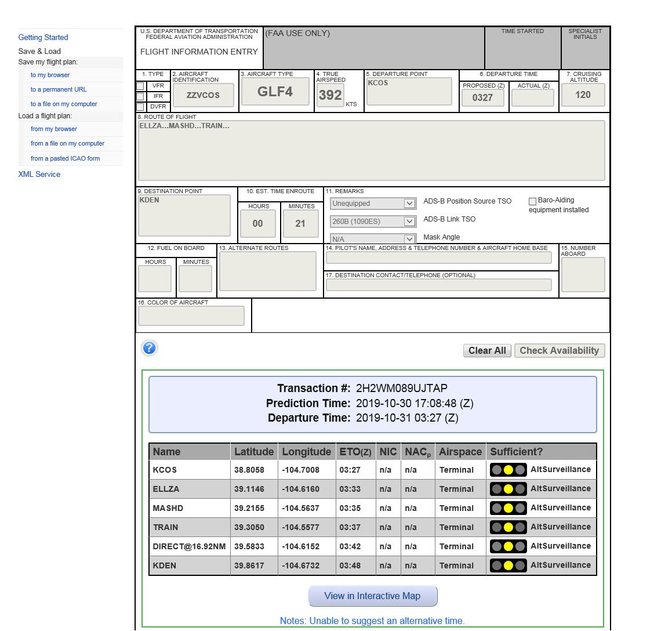This screenshot has width=672, height=631.
Task: Click the traffic light icon in KCOS row
Action: 508,470
